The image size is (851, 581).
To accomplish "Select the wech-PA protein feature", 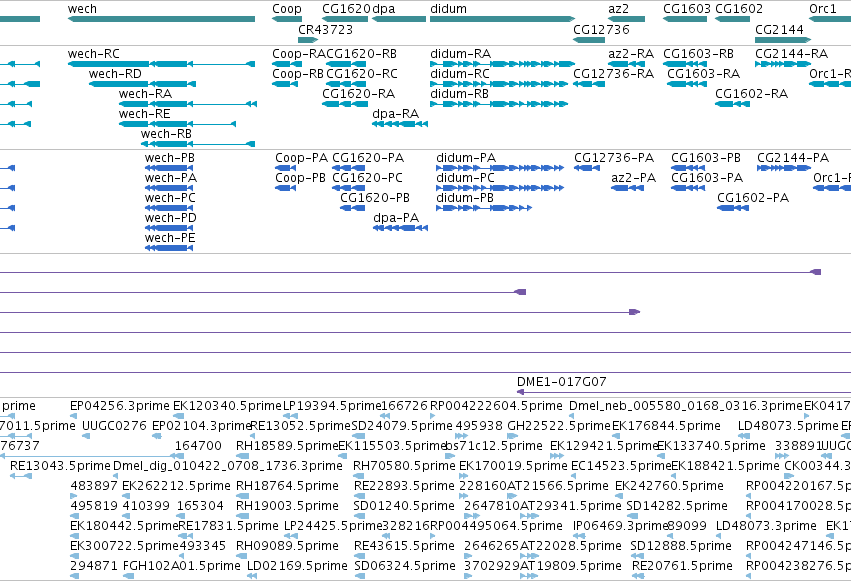I will (x=169, y=188).
